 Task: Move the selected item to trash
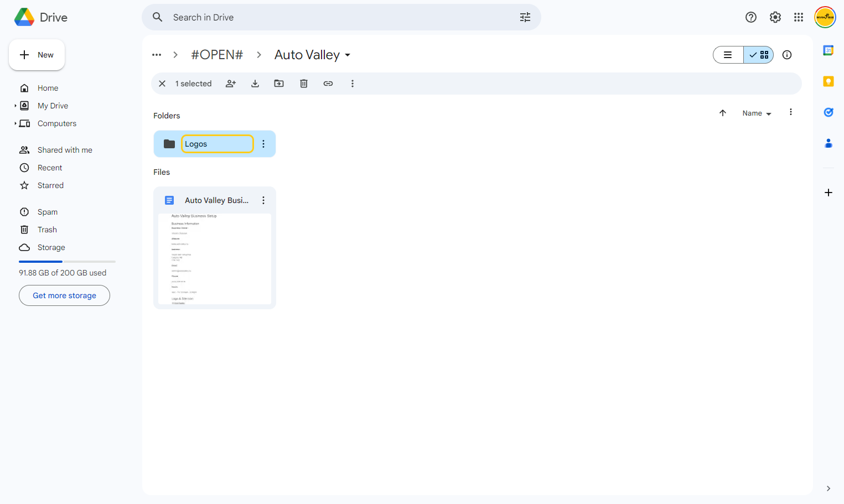304,84
